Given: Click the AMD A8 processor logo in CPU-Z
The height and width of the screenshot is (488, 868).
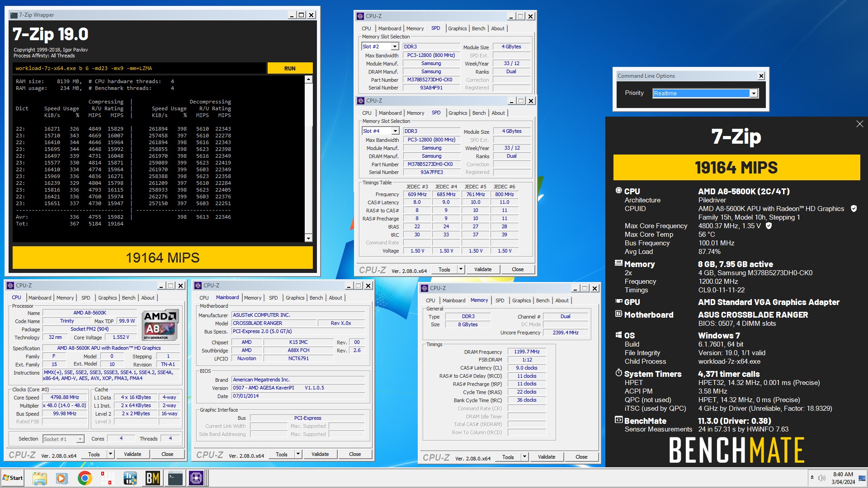Looking at the screenshot, I should [x=160, y=325].
